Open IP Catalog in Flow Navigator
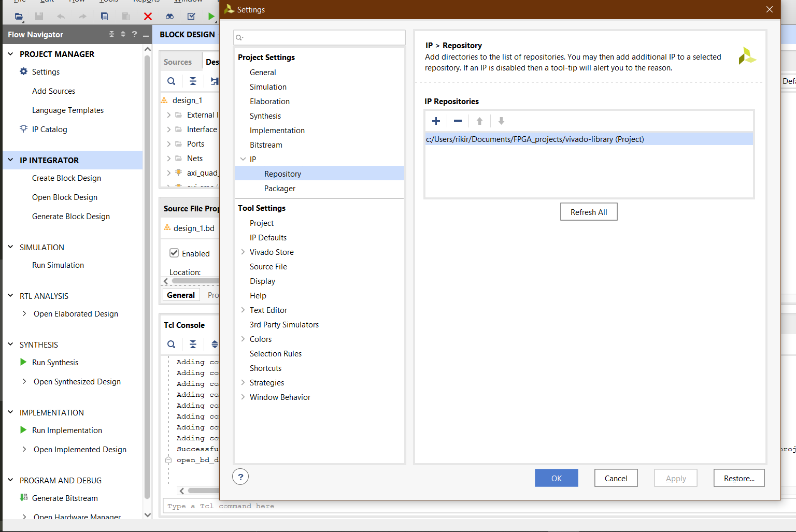796x532 pixels. 49,129
